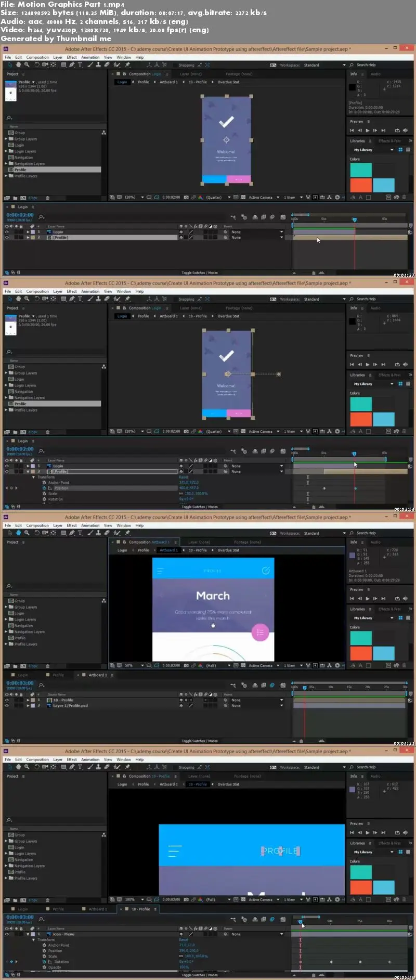Click the snapshot camera icon in frame 00:04:21 viewer
This screenshot has height=980, width=416.
click(x=186, y=666)
